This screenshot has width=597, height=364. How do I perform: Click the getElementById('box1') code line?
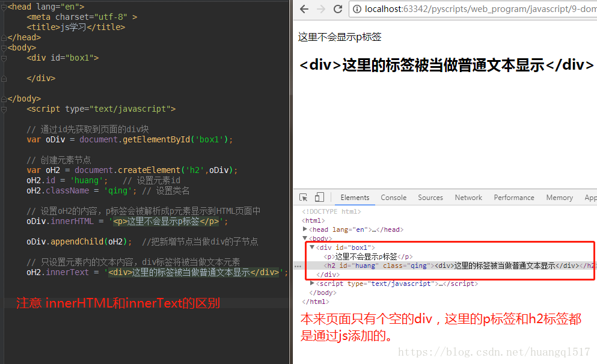coord(129,139)
